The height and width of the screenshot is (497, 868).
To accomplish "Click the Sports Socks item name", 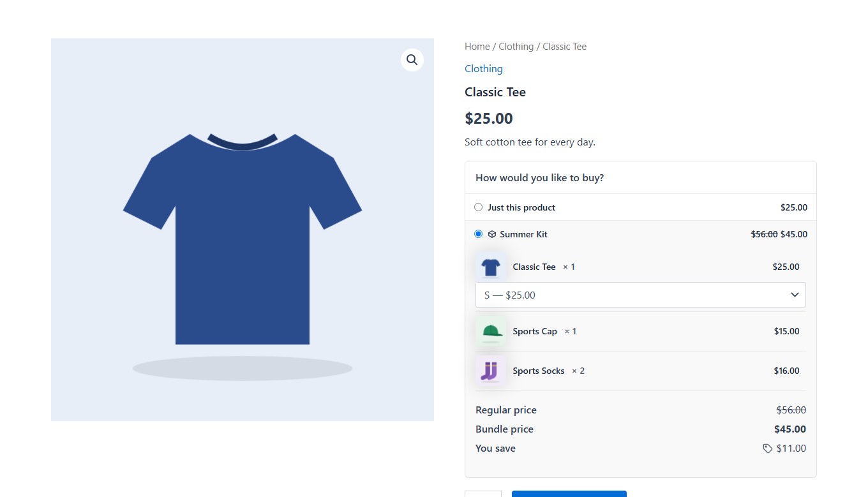I will click(539, 371).
